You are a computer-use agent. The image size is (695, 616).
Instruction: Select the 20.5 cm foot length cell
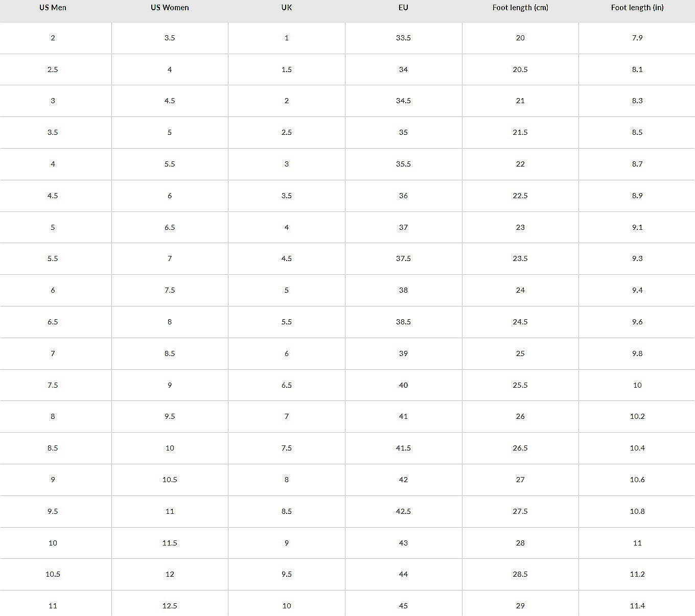pos(520,69)
